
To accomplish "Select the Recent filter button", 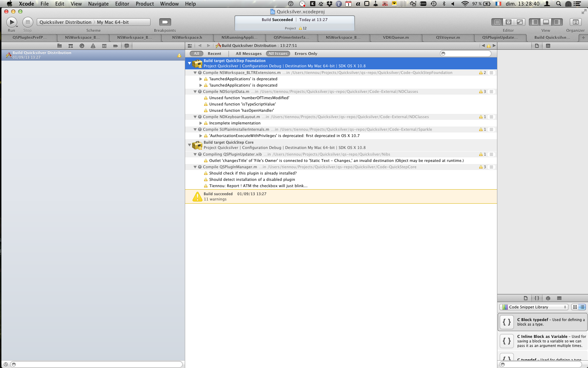I will tap(214, 54).
